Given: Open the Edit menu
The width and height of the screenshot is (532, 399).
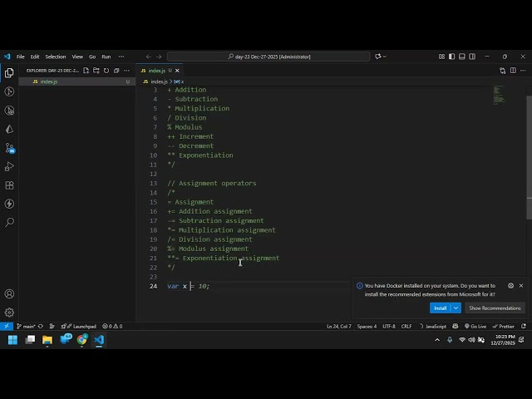Looking at the screenshot, I should [35, 57].
